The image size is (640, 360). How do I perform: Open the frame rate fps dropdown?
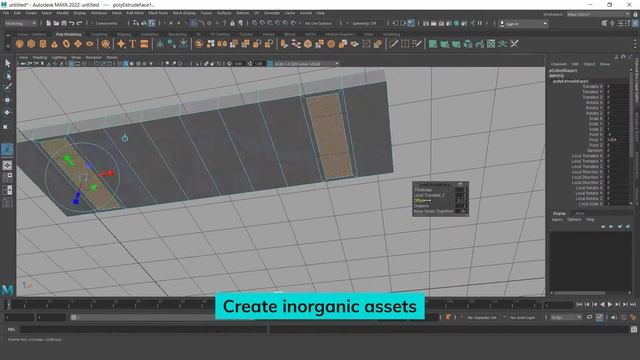coord(567,318)
